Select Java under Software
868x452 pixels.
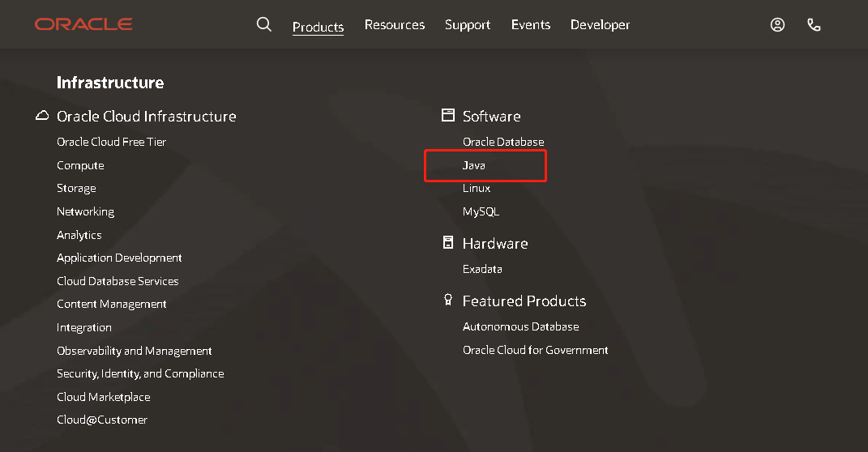474,165
